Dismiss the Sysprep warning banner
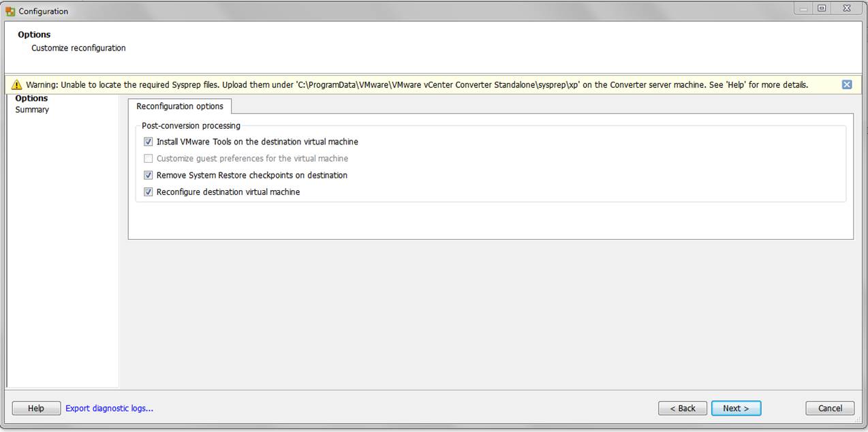 846,84
